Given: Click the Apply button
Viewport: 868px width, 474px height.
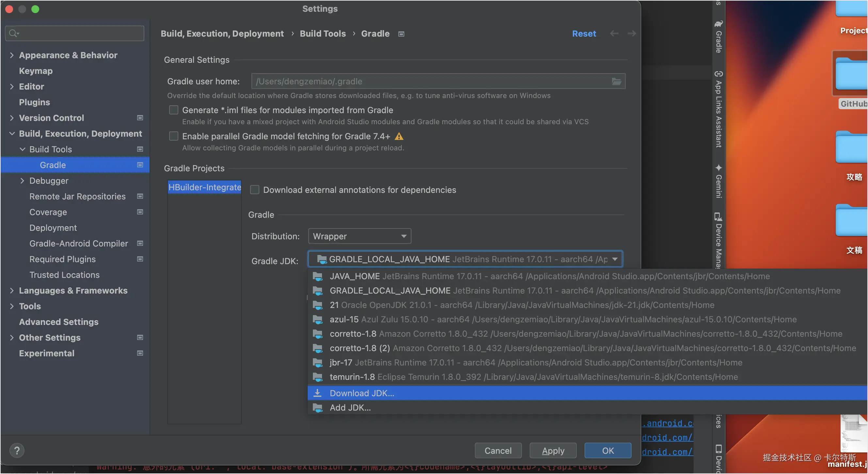Looking at the screenshot, I should tap(553, 451).
